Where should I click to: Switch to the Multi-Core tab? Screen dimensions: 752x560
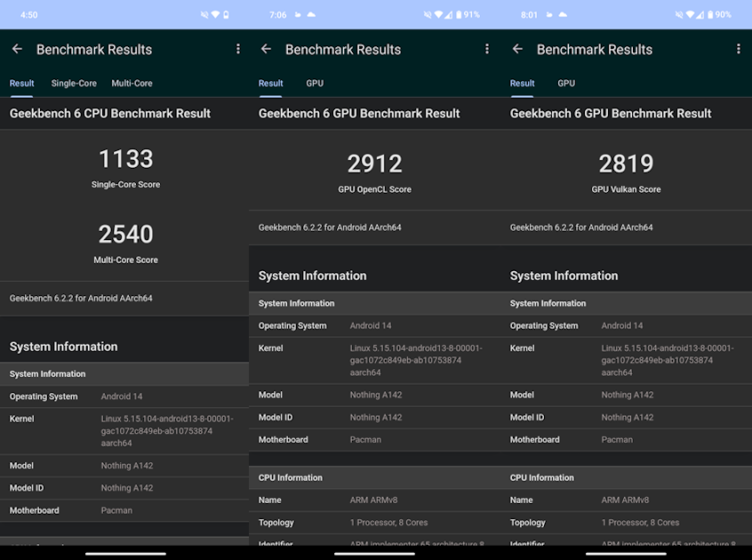132,84
